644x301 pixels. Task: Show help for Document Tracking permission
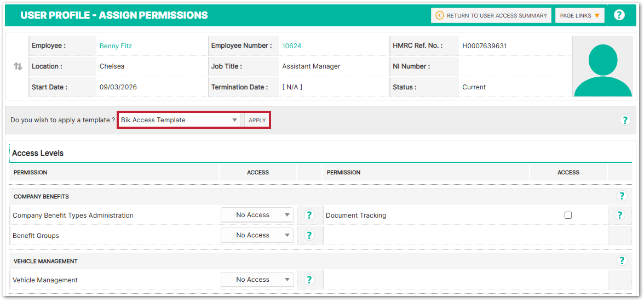click(x=619, y=215)
